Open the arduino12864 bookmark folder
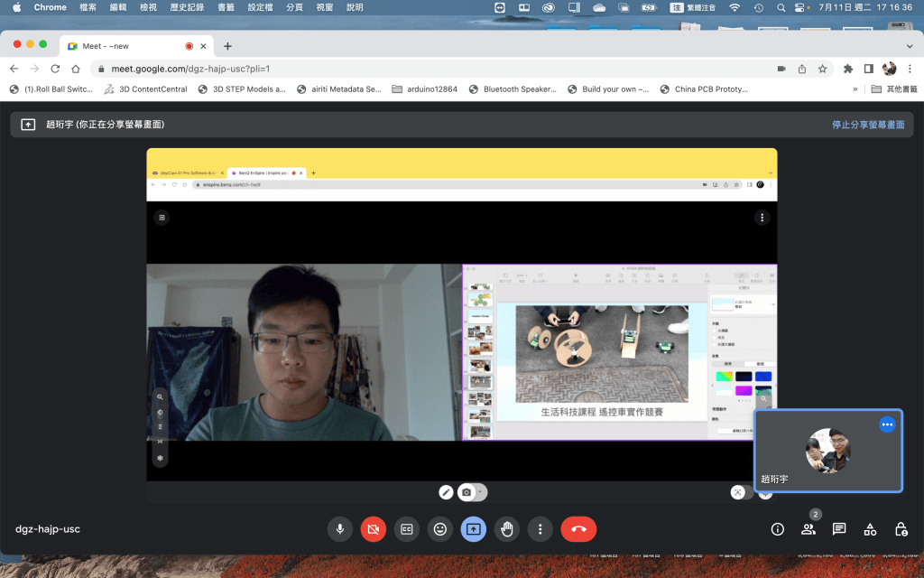This screenshot has width=924, height=578. [x=424, y=89]
